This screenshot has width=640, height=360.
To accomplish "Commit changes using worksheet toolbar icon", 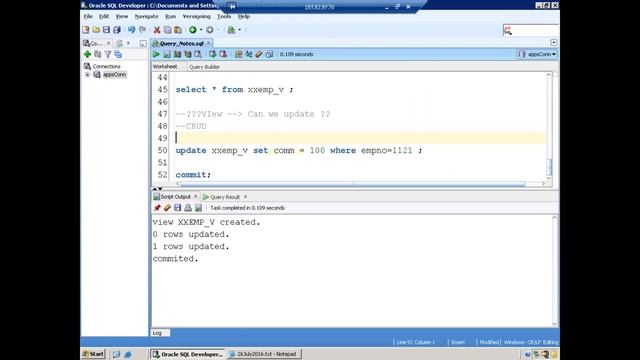I will (213, 54).
